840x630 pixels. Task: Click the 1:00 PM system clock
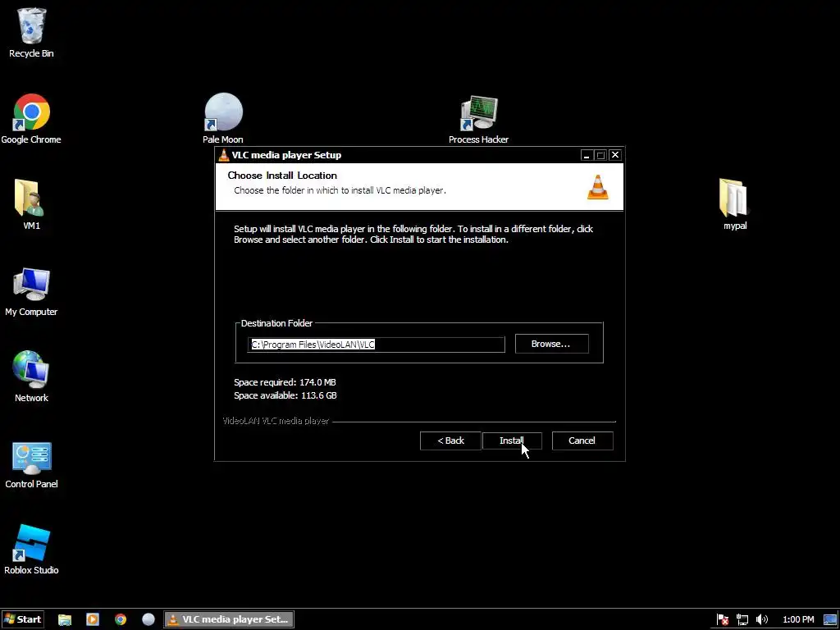[x=798, y=619]
